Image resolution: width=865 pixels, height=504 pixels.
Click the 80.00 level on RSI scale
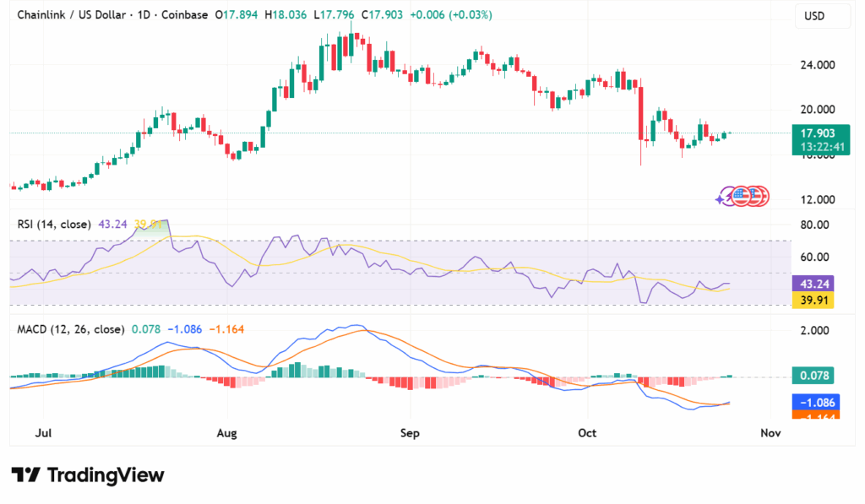click(813, 225)
